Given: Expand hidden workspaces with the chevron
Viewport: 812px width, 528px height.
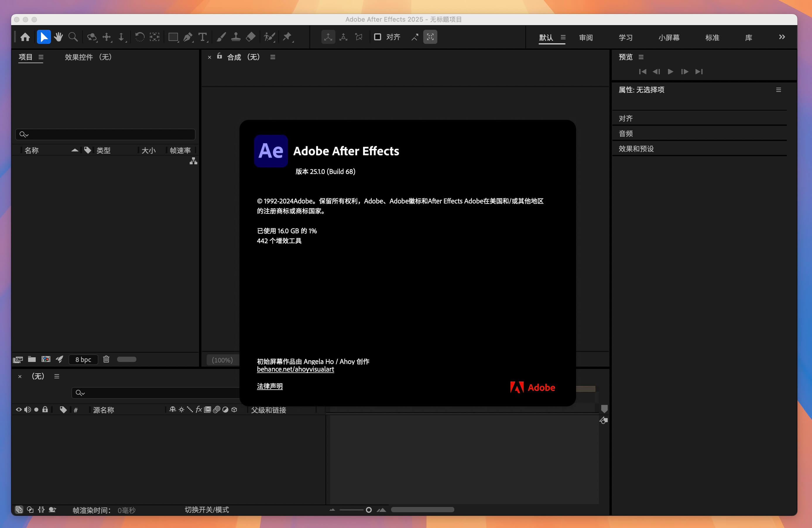Looking at the screenshot, I should [782, 37].
